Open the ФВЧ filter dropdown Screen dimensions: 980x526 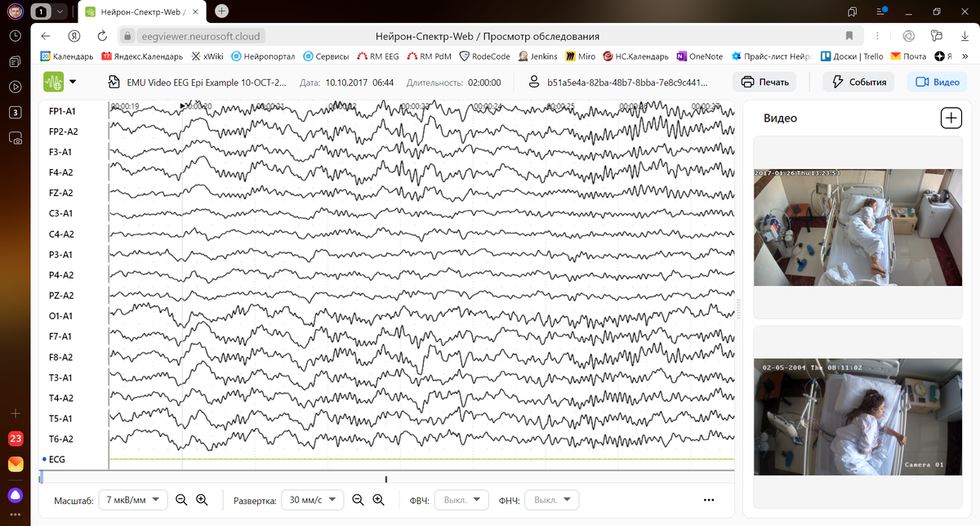(x=461, y=499)
